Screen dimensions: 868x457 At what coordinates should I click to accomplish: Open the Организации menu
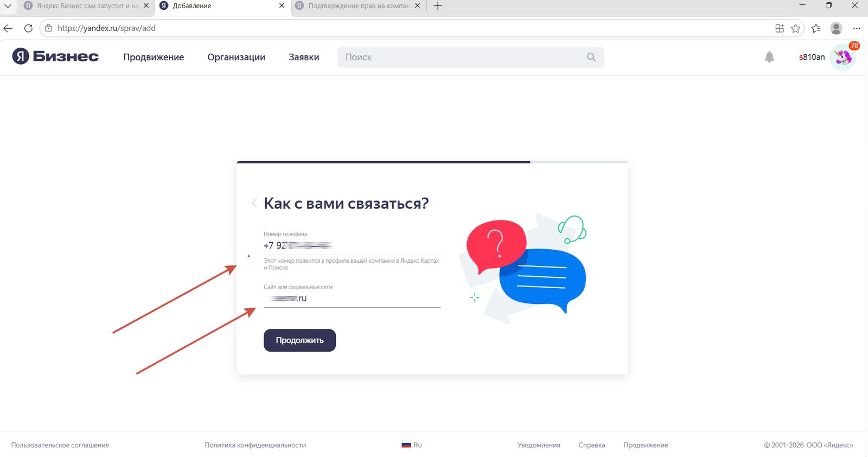pyautogui.click(x=236, y=57)
